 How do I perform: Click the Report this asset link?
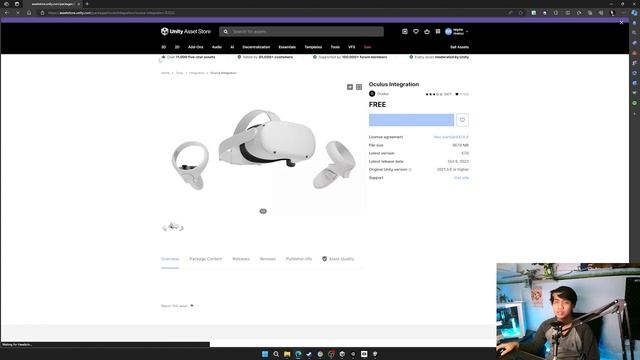pyautogui.click(x=177, y=306)
